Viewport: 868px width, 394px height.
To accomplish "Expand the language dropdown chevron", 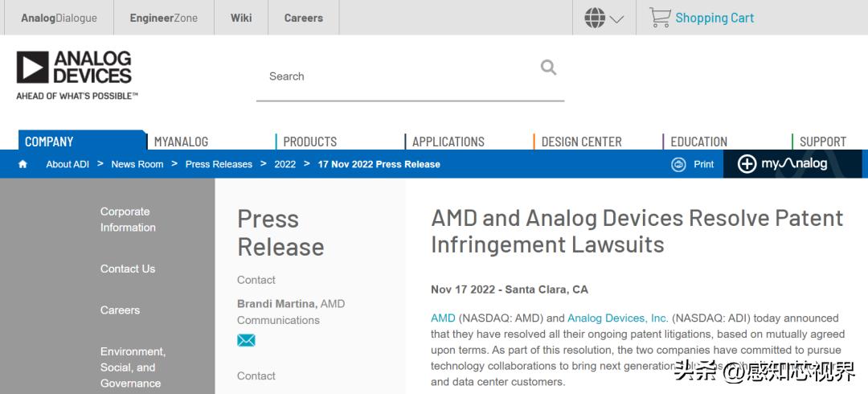I will pos(617,19).
